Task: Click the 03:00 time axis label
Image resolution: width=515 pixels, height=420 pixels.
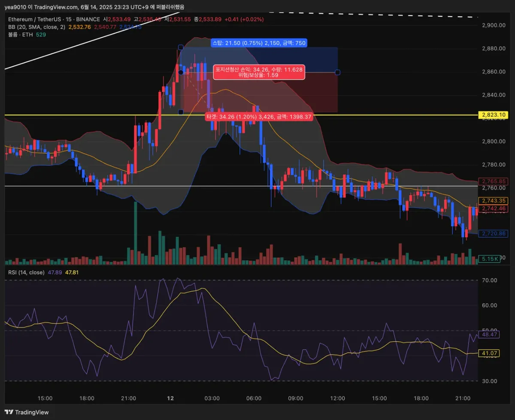Action: click(212, 399)
